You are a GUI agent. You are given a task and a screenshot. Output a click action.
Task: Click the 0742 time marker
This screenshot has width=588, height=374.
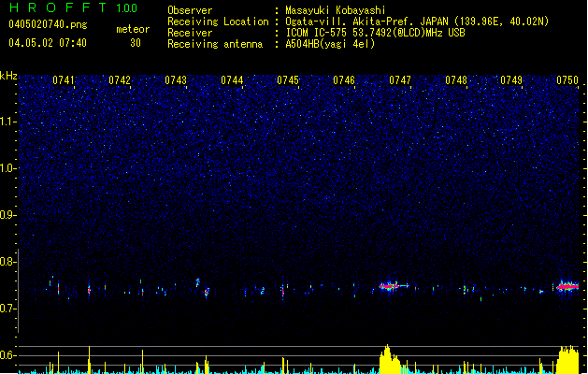(120, 80)
